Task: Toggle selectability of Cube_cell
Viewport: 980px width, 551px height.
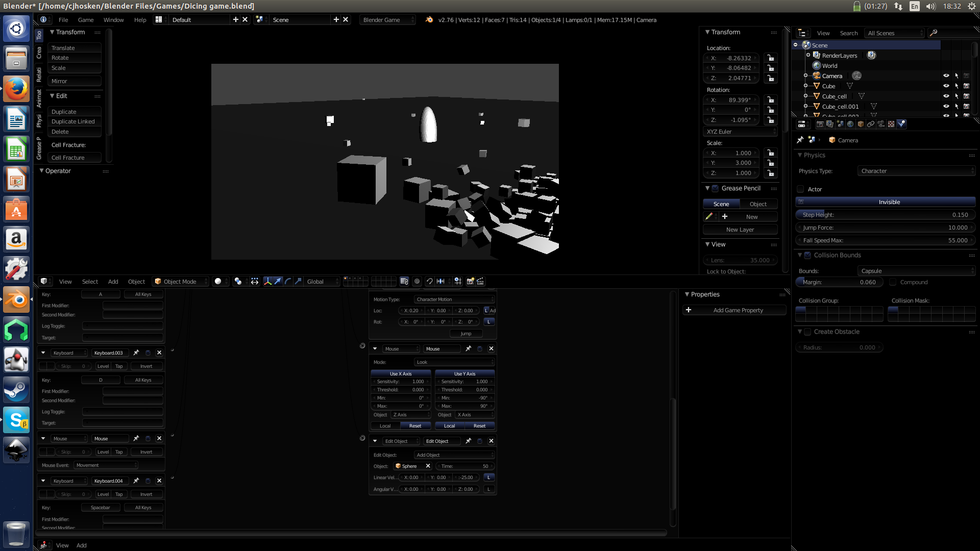Action: 957,96
